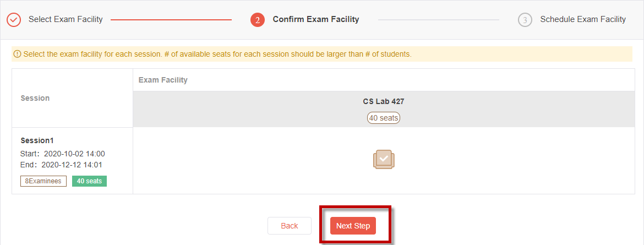Click the 40 seats badge under CS Lab 427
The width and height of the screenshot is (644, 245).
pyautogui.click(x=384, y=118)
